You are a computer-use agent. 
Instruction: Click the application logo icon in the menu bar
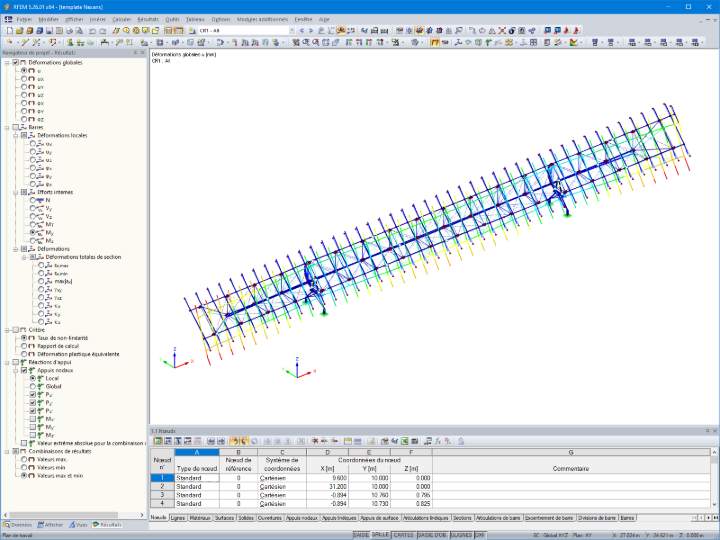point(8,19)
